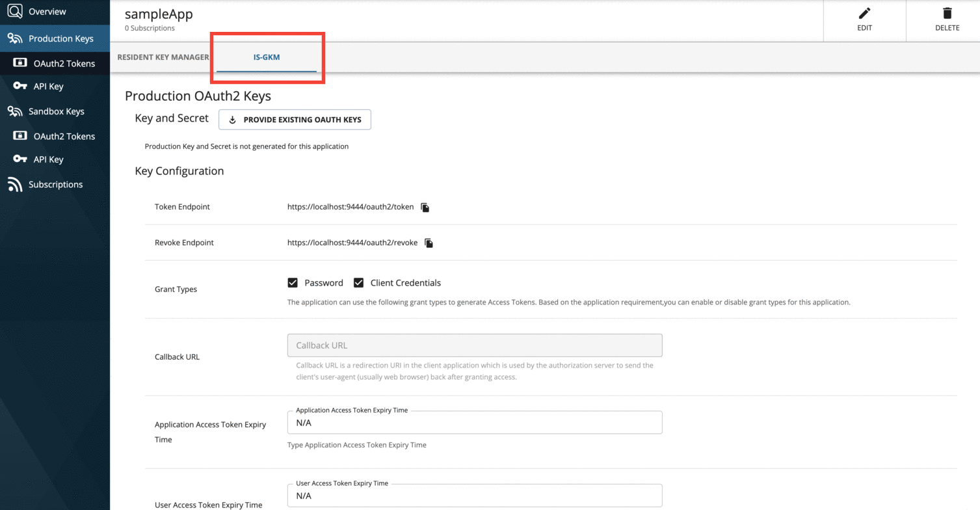Click the Edit pencil icon
Image resolution: width=980 pixels, height=510 pixels.
click(x=864, y=14)
